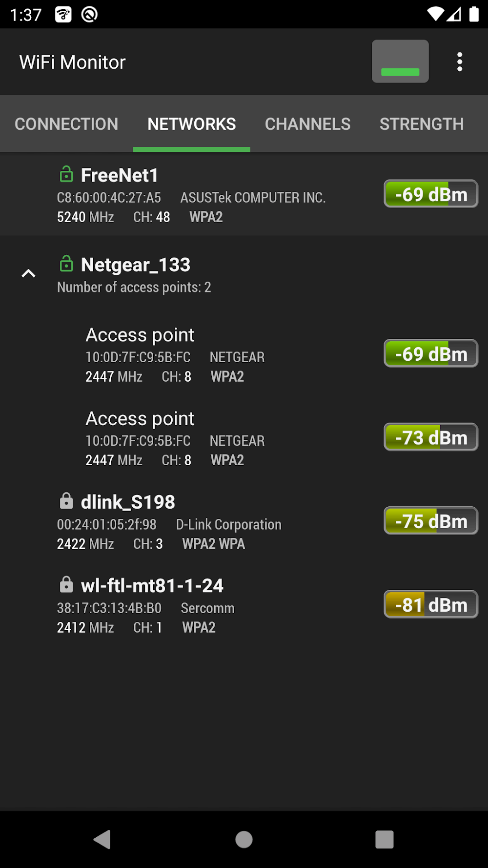Click the -81 dBm signal strength badge
The width and height of the screenshot is (488, 868).
click(431, 604)
